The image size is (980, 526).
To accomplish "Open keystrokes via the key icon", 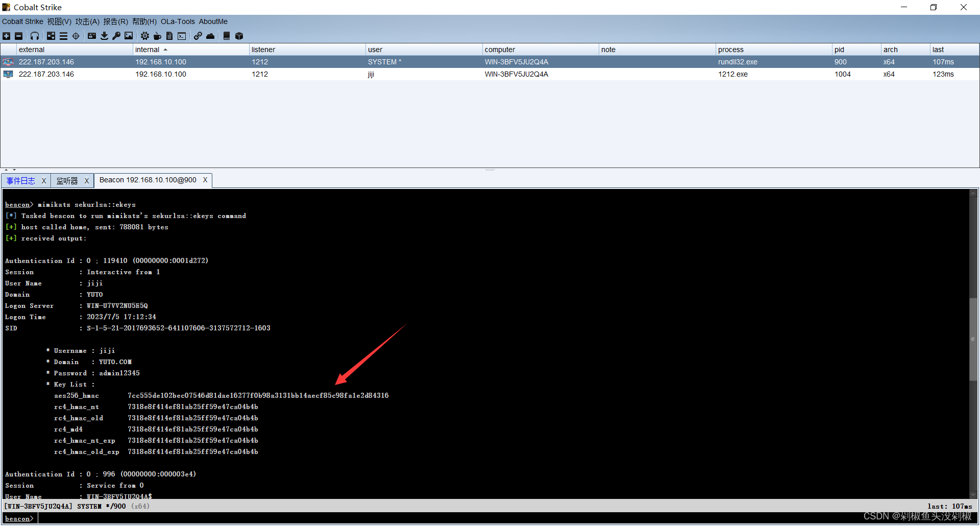I will (116, 36).
